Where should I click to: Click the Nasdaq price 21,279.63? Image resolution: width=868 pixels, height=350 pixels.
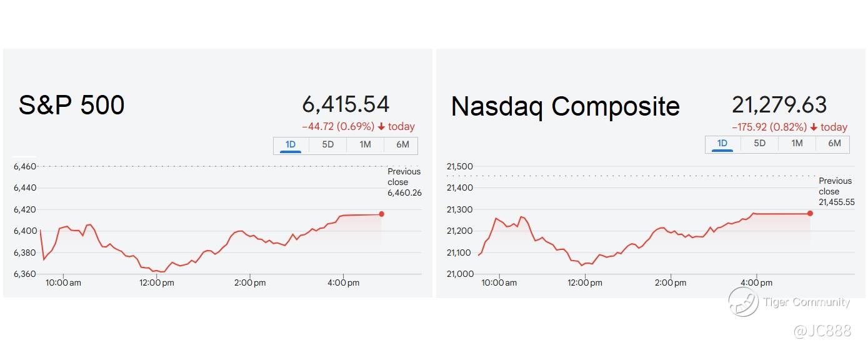coord(779,104)
